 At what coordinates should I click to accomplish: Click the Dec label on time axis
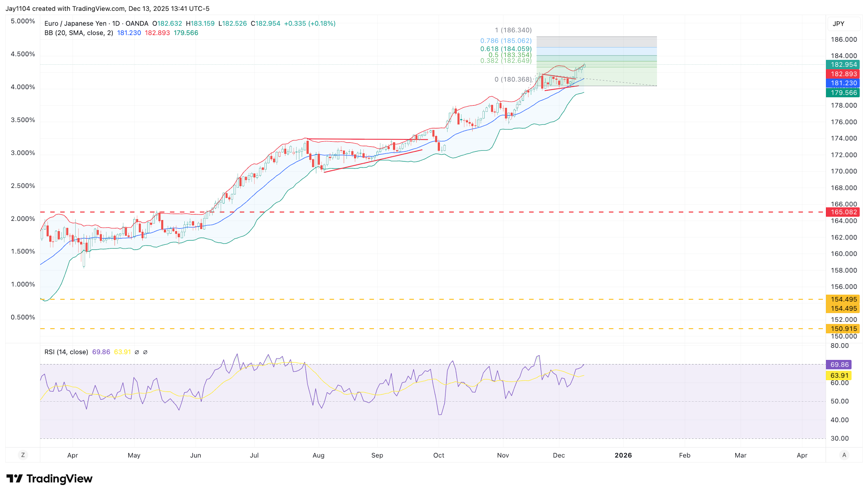point(559,455)
